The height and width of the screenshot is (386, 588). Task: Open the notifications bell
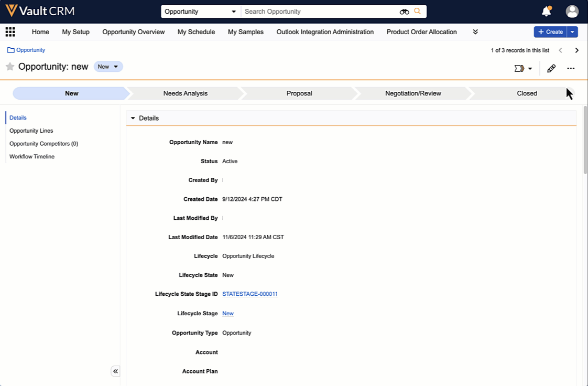(x=546, y=12)
